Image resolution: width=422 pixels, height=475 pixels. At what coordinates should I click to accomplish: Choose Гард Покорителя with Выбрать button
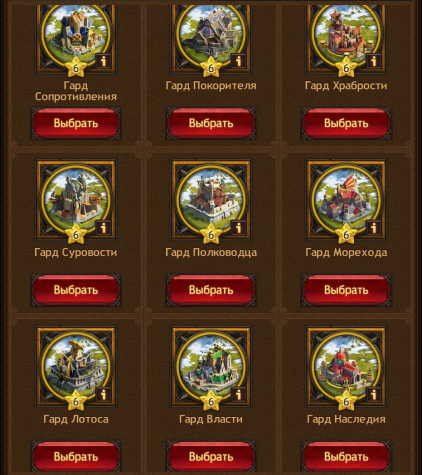tap(211, 123)
